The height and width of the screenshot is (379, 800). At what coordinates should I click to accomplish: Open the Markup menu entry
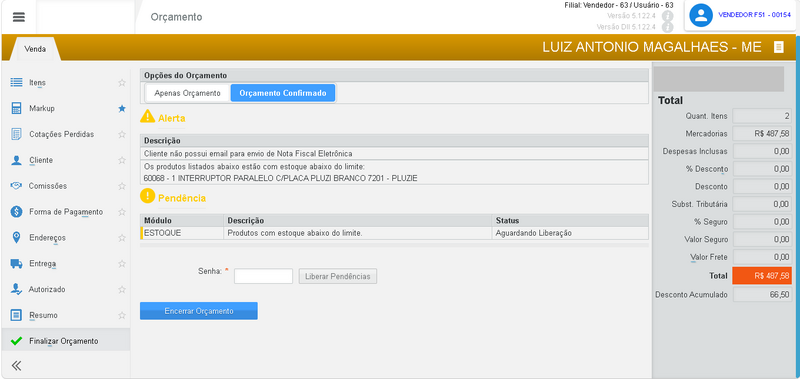tap(42, 108)
